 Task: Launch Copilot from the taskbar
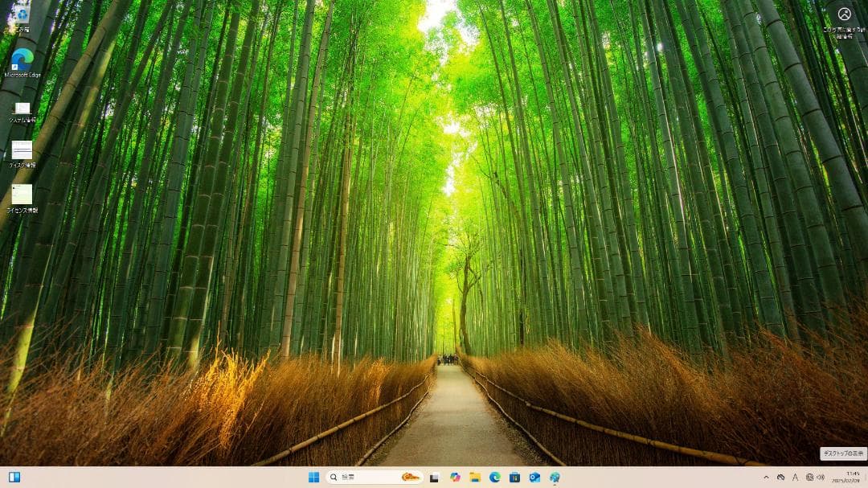click(x=454, y=477)
